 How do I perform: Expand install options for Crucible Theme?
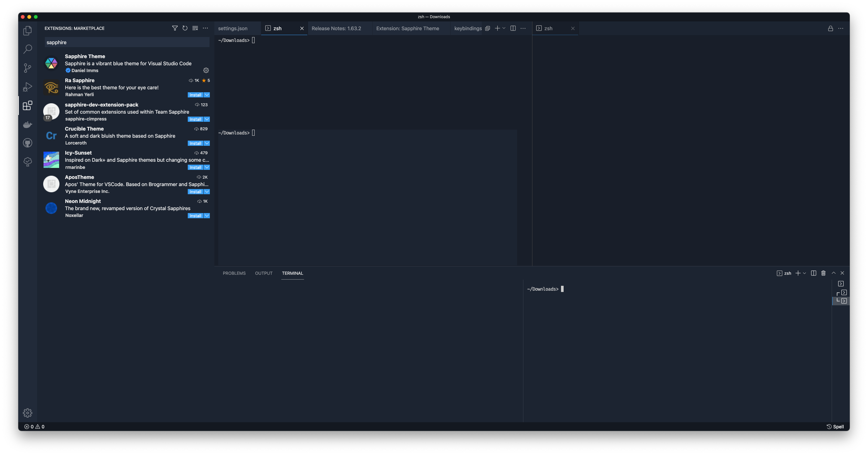coord(207,143)
